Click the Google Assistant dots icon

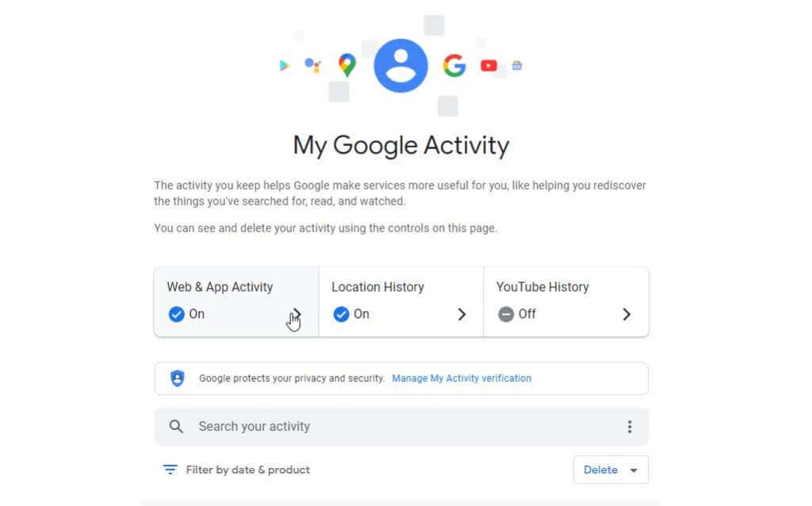pyautogui.click(x=312, y=65)
